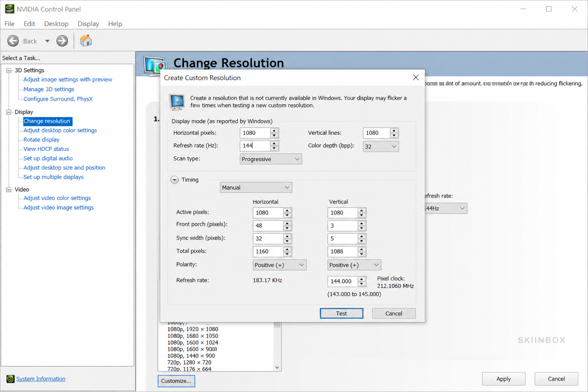Open the Horizontal polarity dropdown
588x392 pixels.
(x=279, y=265)
